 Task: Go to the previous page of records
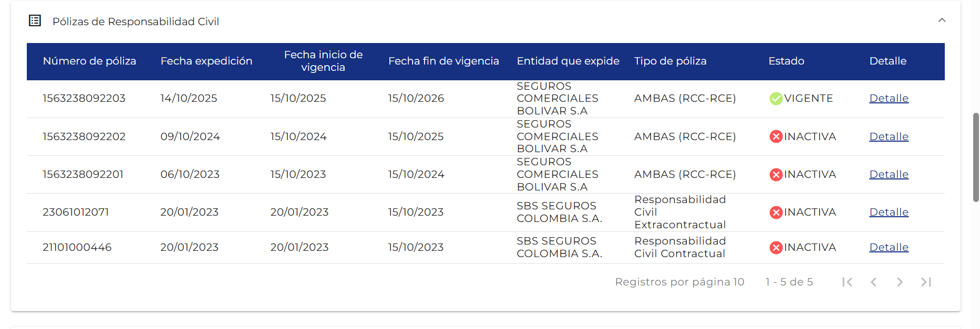(873, 282)
